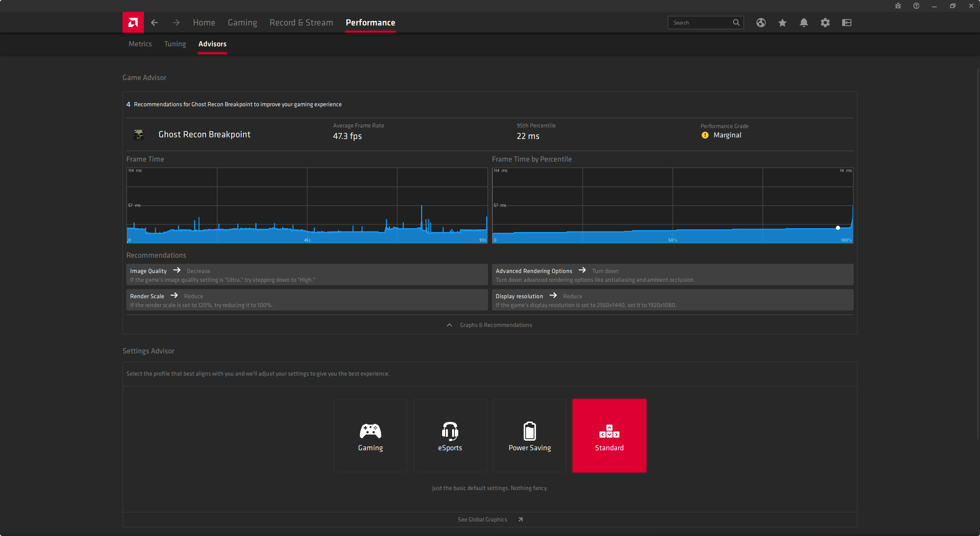
Task: Open notifications bell icon
Action: pos(804,23)
